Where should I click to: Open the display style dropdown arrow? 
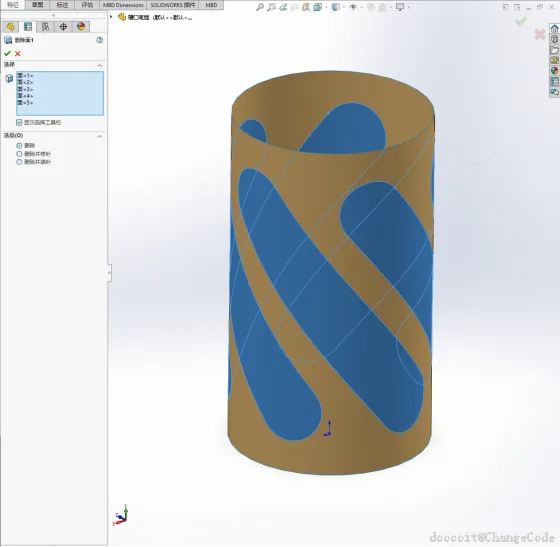344,7
